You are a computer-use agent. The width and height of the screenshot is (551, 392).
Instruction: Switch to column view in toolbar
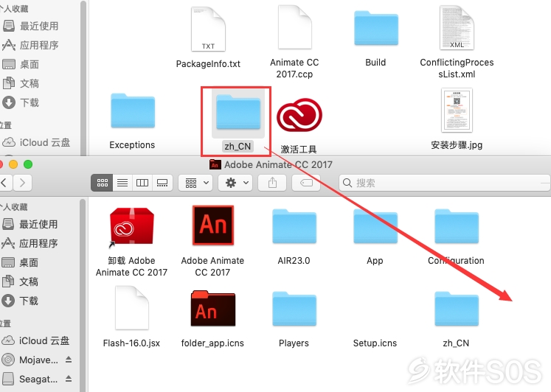(x=142, y=183)
